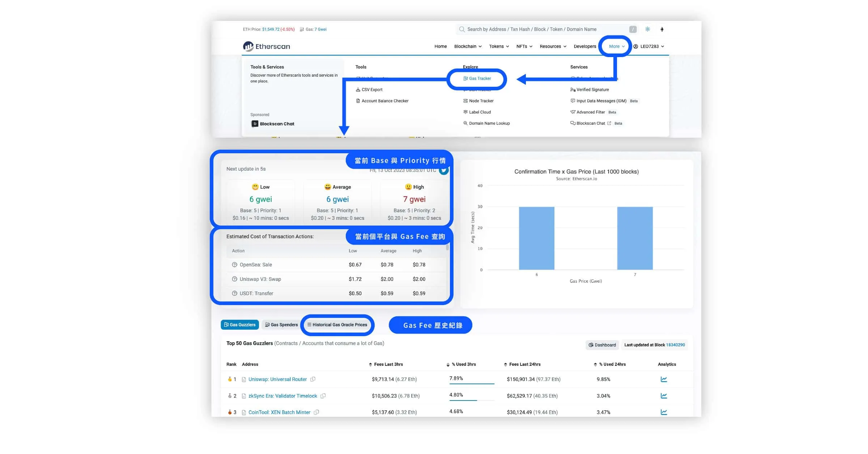Click the chart bar for 6 Gwei
Screen dimensions: 868x454
(x=537, y=238)
